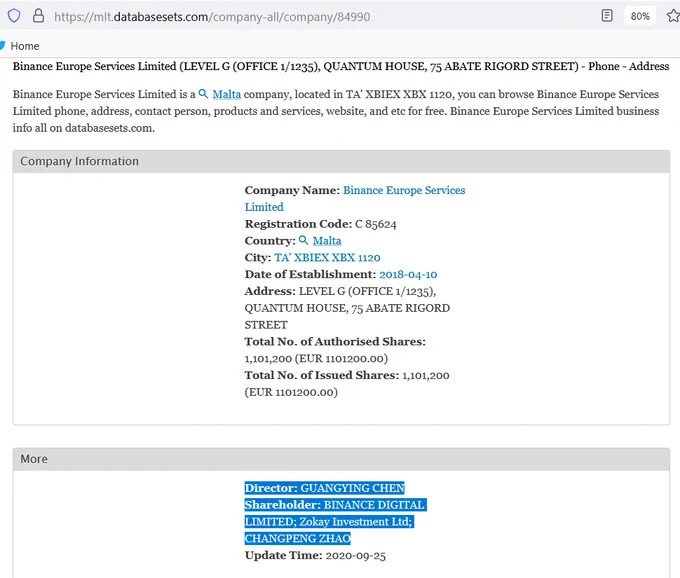680x578 pixels.
Task: Click the Company Information panel header
Action: [x=341, y=161]
